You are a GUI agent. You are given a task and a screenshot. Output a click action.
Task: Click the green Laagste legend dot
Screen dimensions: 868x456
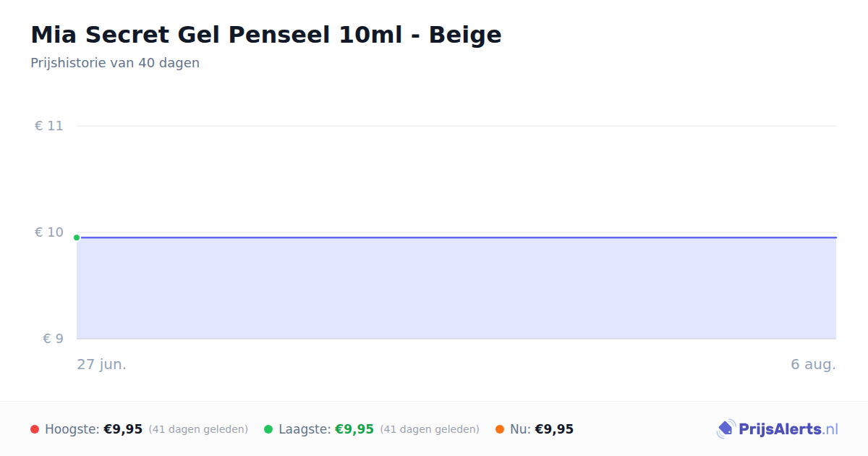(x=268, y=429)
